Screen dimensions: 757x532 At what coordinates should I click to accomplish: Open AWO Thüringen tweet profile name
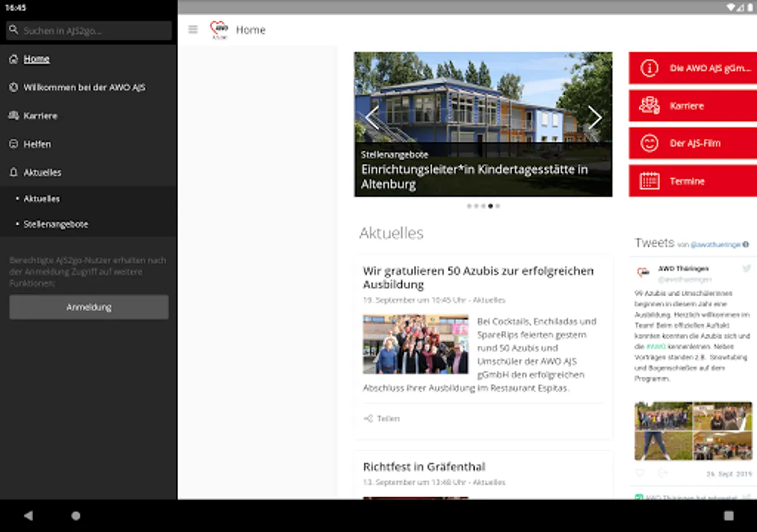click(x=684, y=268)
